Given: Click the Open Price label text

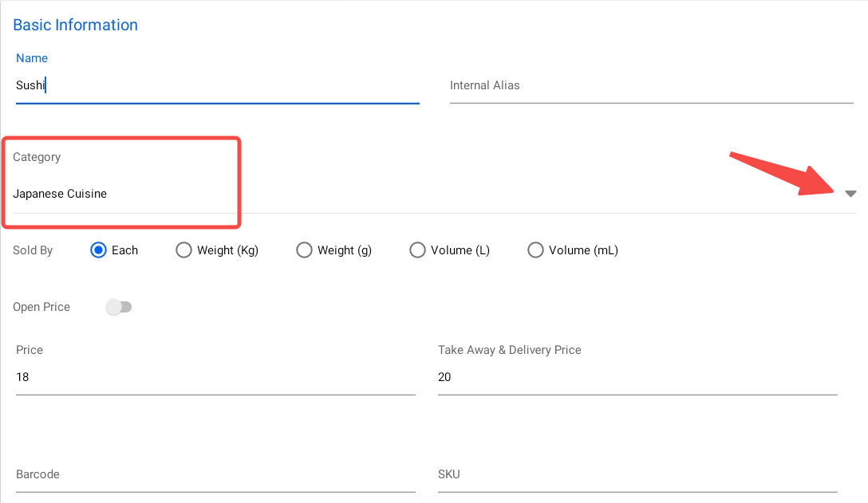Looking at the screenshot, I should click(41, 307).
